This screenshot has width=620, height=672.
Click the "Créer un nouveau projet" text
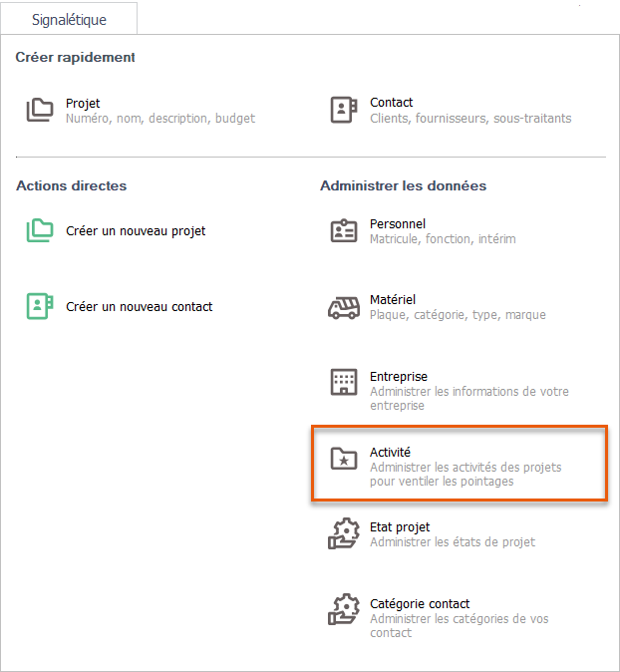coord(136,231)
